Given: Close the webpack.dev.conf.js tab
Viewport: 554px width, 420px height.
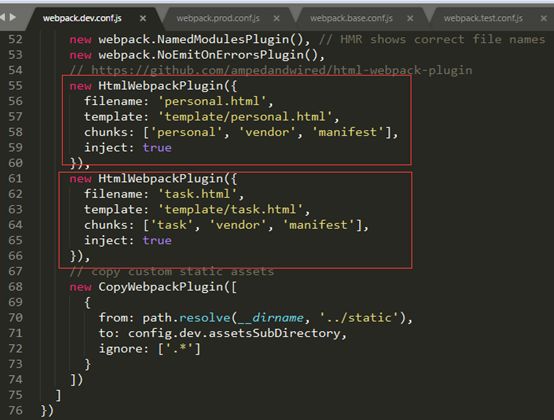Looking at the screenshot, I should coord(143,18).
